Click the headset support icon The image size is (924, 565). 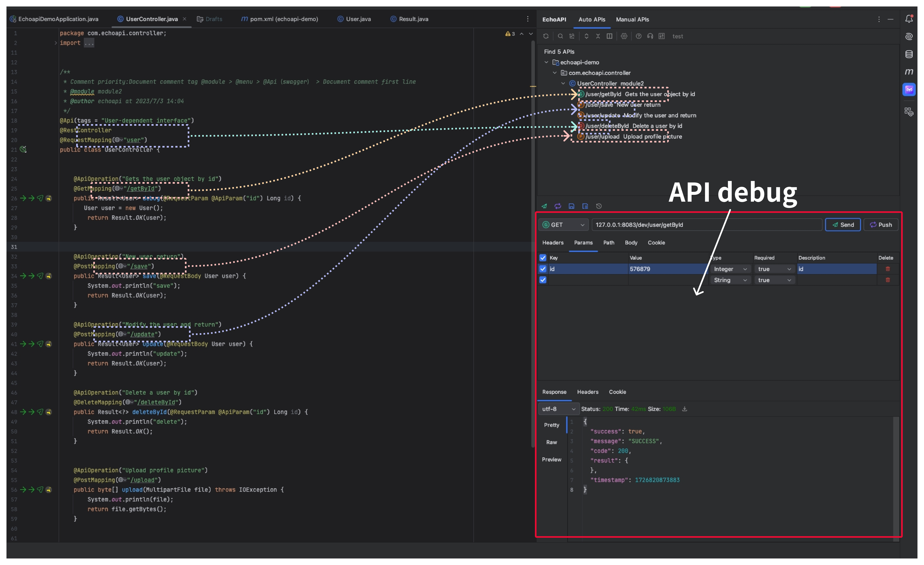click(650, 36)
